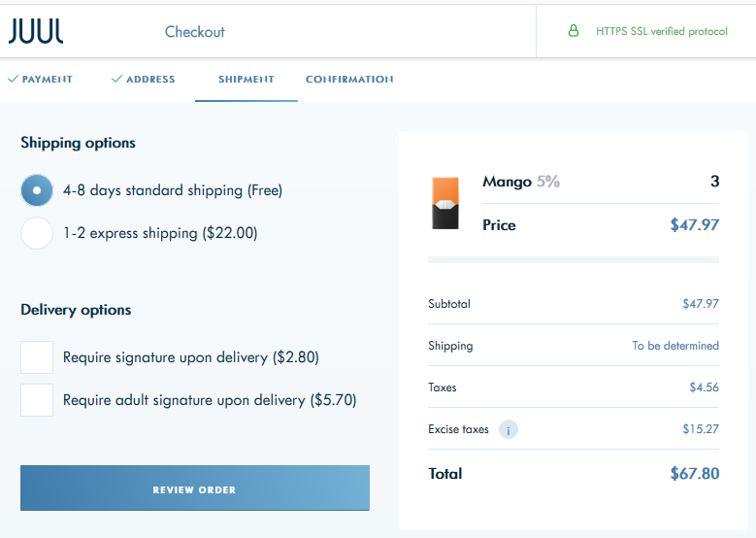Image resolution: width=756 pixels, height=538 pixels.
Task: Click the Address step checkmark icon
Action: 116,79
